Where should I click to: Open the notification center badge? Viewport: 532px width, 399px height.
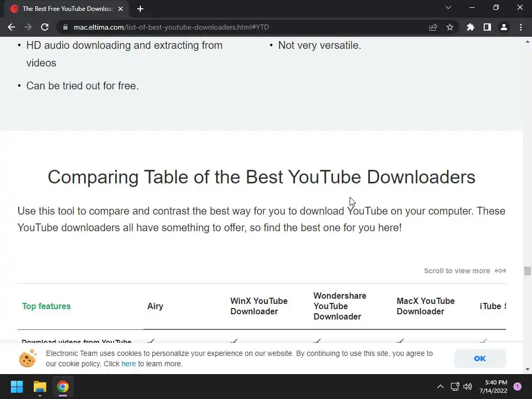coord(517,387)
